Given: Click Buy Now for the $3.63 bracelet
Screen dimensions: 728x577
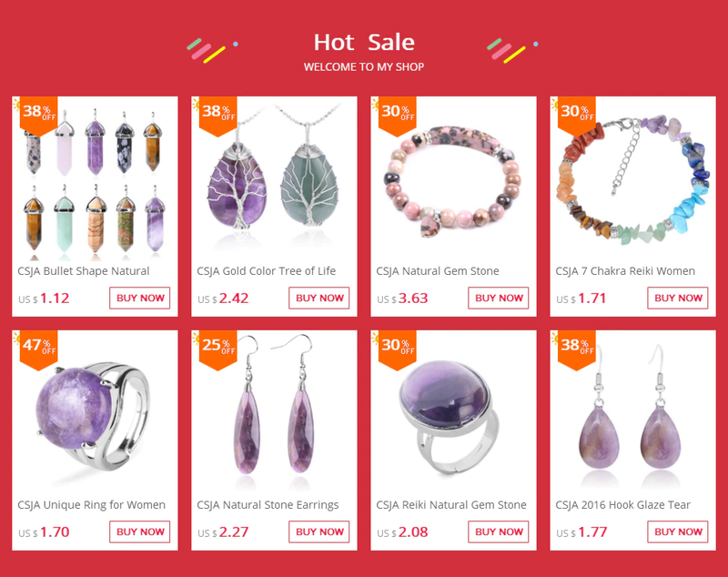Looking at the screenshot, I should pos(498,298).
